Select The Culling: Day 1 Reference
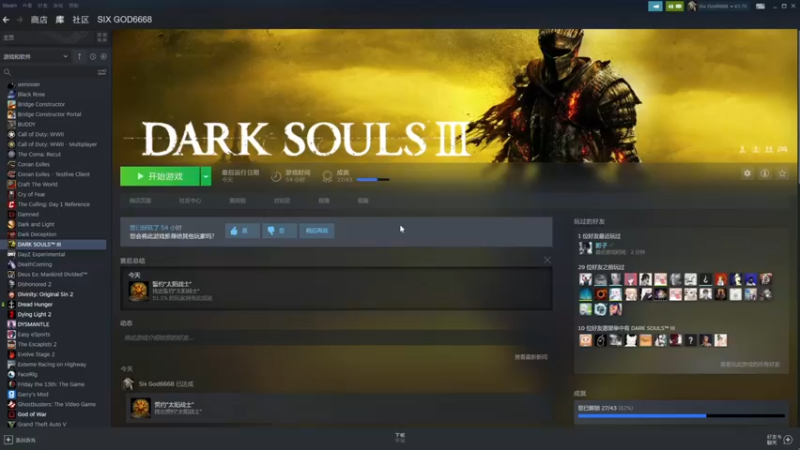The height and width of the screenshot is (450, 800). point(53,204)
